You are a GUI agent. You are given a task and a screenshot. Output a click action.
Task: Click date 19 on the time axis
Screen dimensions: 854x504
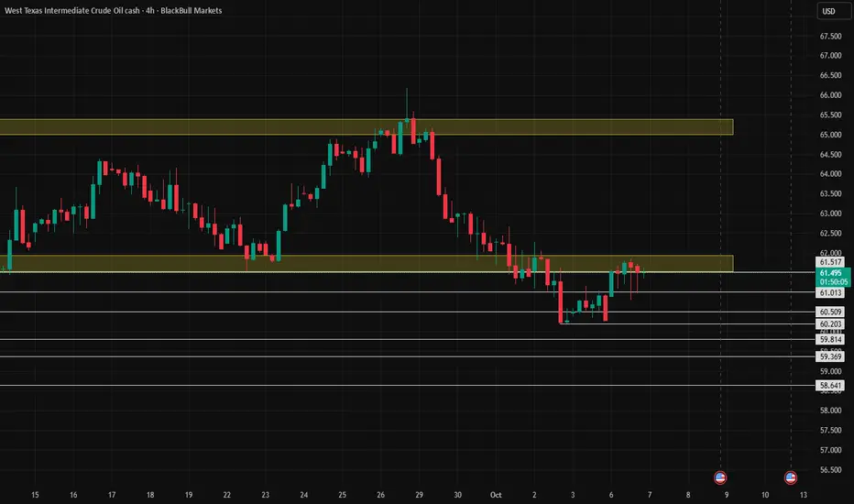pyautogui.click(x=189, y=495)
